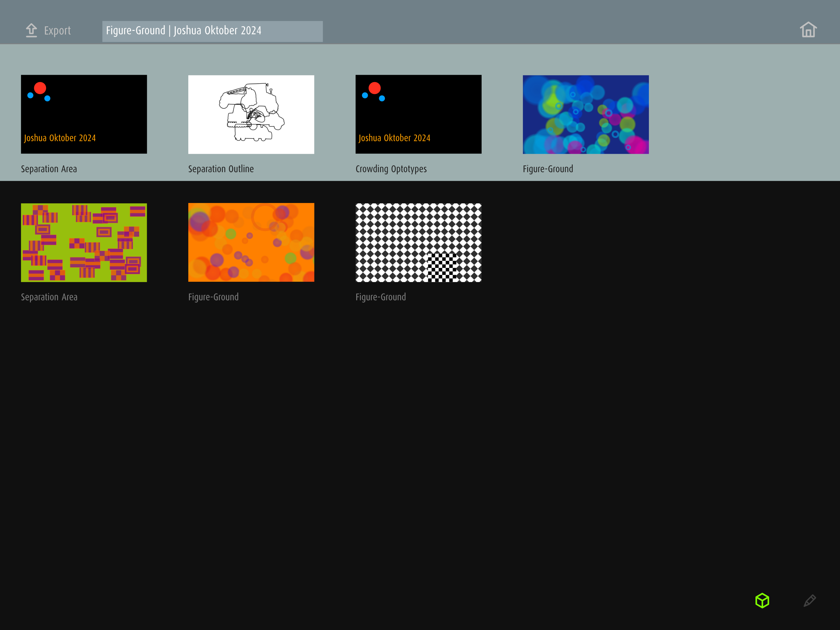Select the checkerboard Figure-Ground thumbnail
Viewport: 840px width, 630px height.
click(x=418, y=242)
